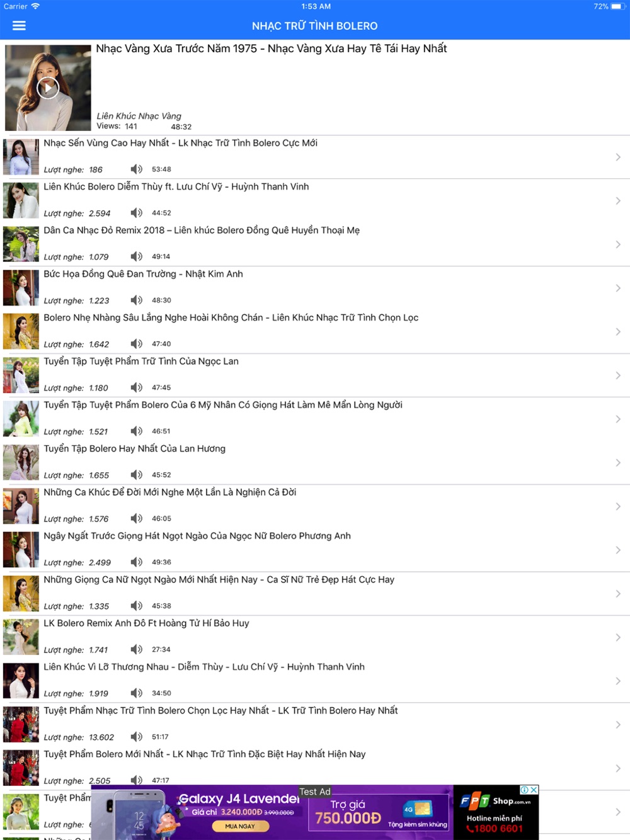The width and height of the screenshot is (630, 840).
Task: Select Liên Khúc Bolero Diễm Thùy track
Action: coord(315,200)
